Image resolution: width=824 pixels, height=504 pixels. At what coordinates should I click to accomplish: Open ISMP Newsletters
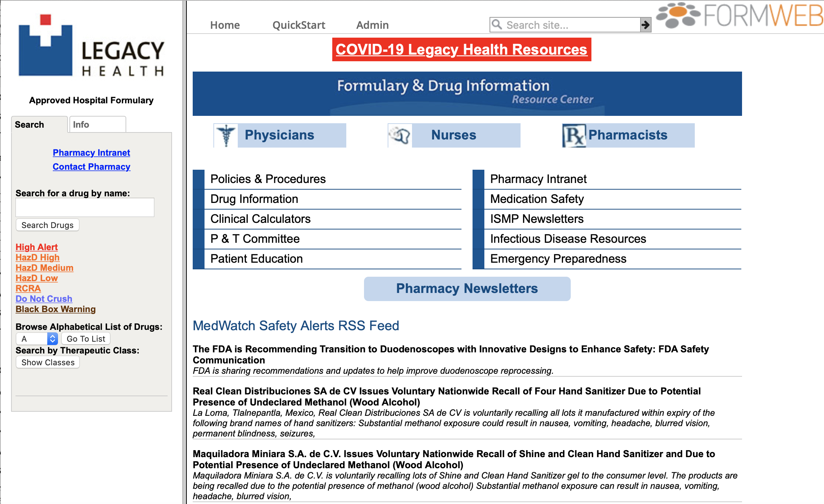tap(607, 219)
